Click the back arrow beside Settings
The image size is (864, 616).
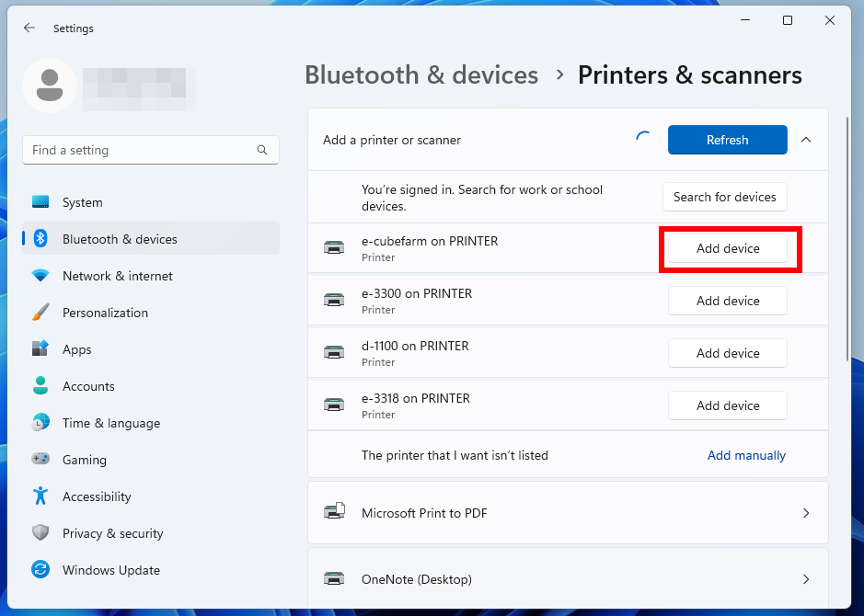click(29, 29)
